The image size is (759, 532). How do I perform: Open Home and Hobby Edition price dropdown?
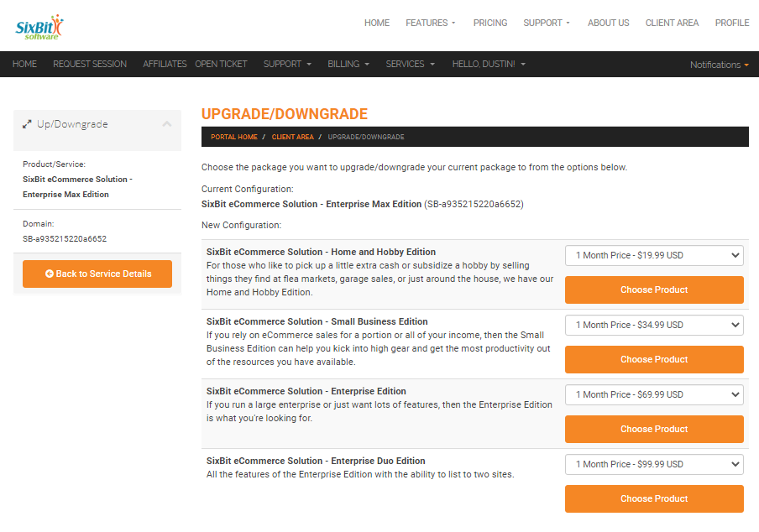[x=654, y=255]
